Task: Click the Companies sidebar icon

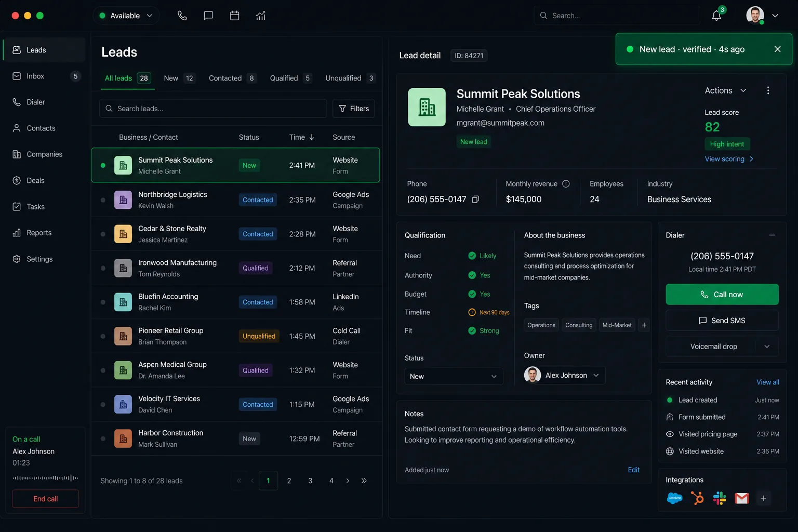Action: click(17, 154)
